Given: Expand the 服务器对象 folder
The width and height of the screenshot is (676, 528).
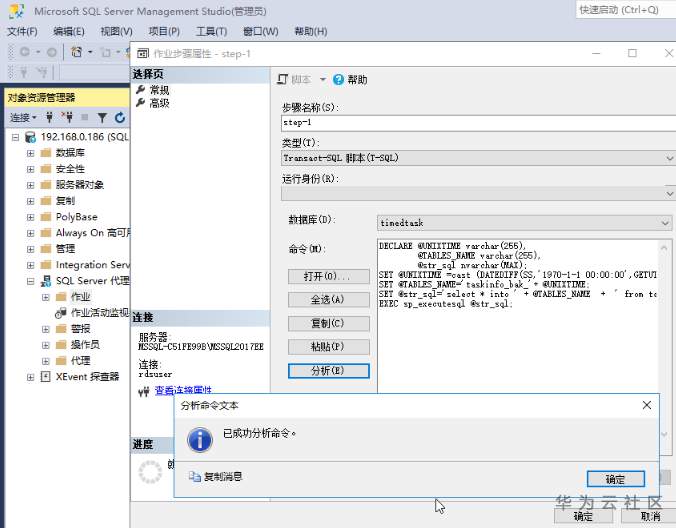Looking at the screenshot, I should pyautogui.click(x=30, y=185).
